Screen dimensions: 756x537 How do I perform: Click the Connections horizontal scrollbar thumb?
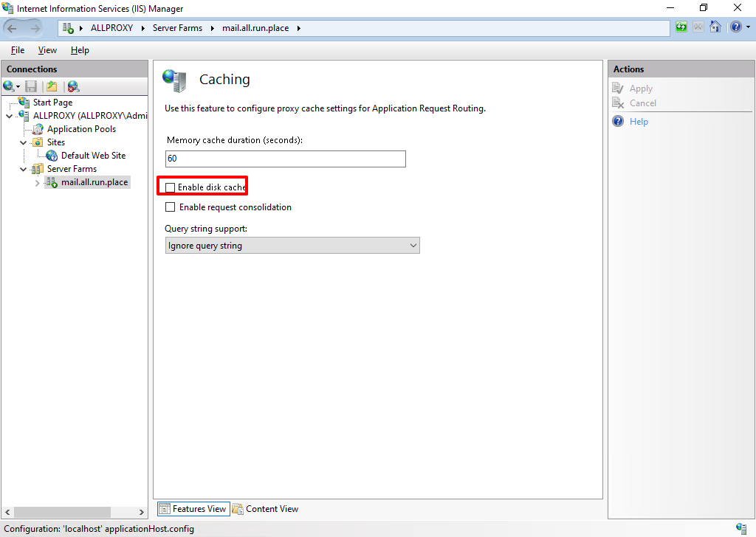(63, 512)
